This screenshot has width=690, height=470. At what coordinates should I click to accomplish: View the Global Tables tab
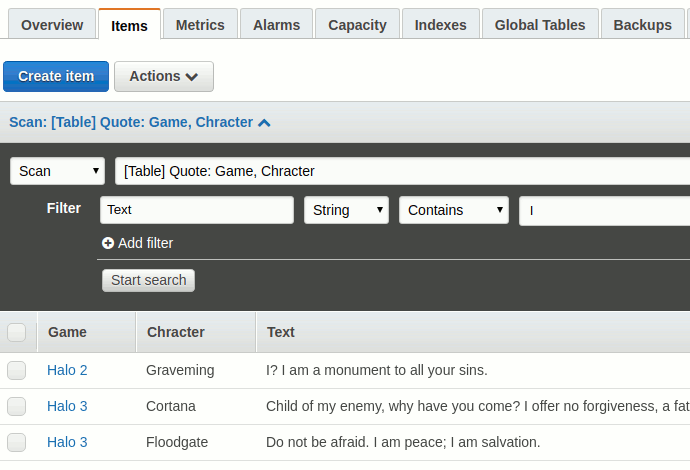[540, 25]
